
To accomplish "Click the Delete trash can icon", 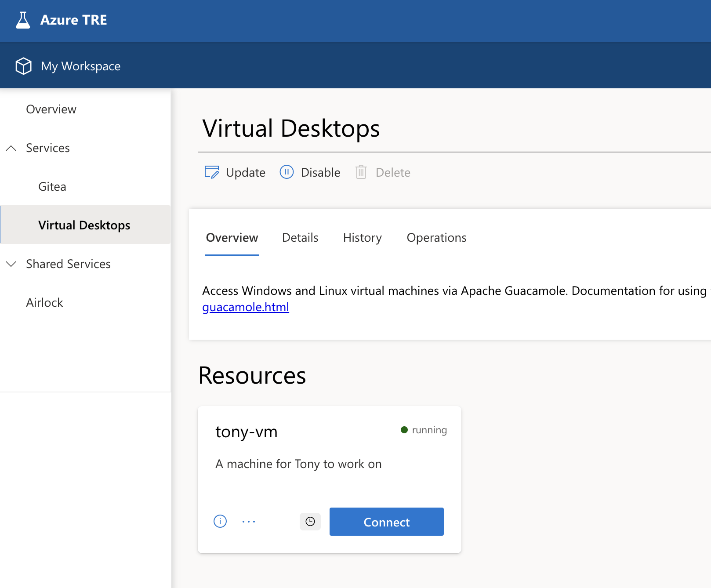I will (361, 172).
